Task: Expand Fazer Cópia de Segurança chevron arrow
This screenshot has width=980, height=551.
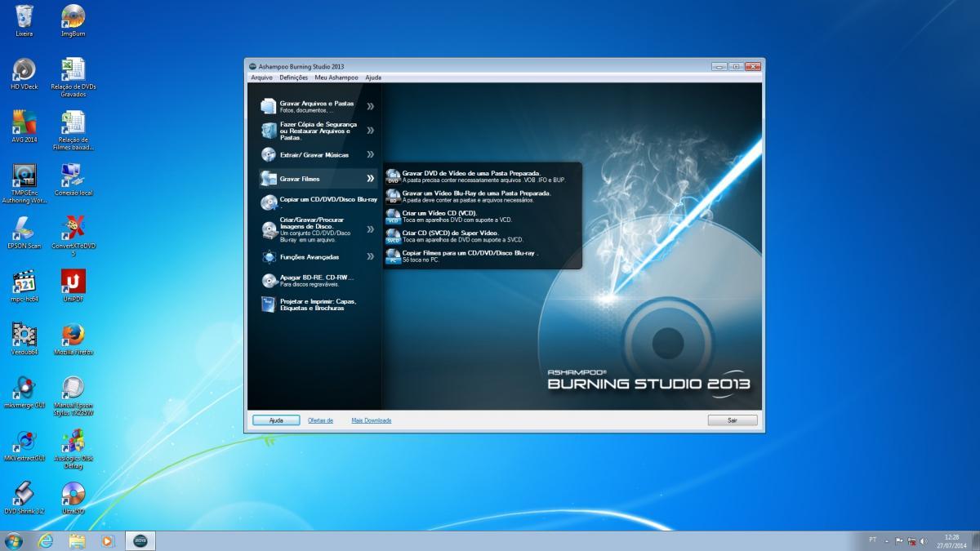Action: tap(370, 130)
